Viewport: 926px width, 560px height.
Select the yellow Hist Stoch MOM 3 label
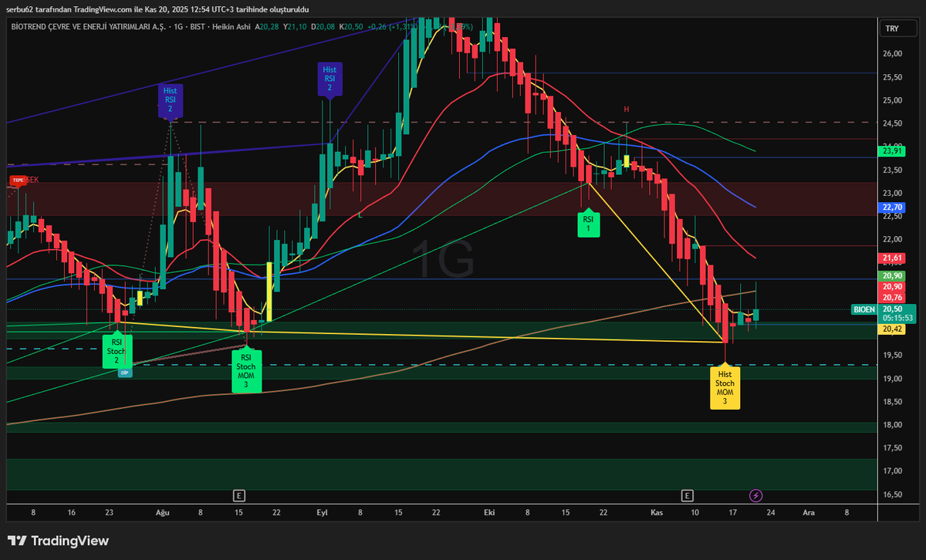click(725, 387)
